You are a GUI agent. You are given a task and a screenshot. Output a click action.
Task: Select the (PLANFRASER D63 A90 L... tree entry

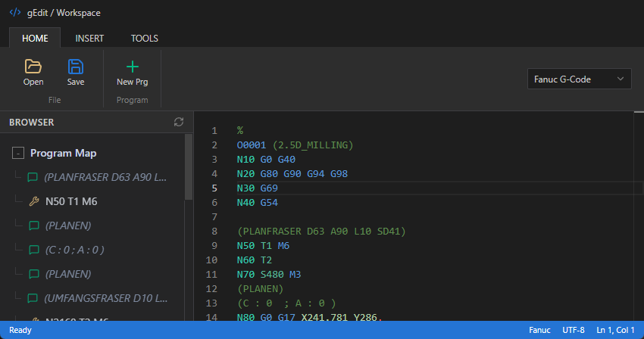[x=105, y=177]
